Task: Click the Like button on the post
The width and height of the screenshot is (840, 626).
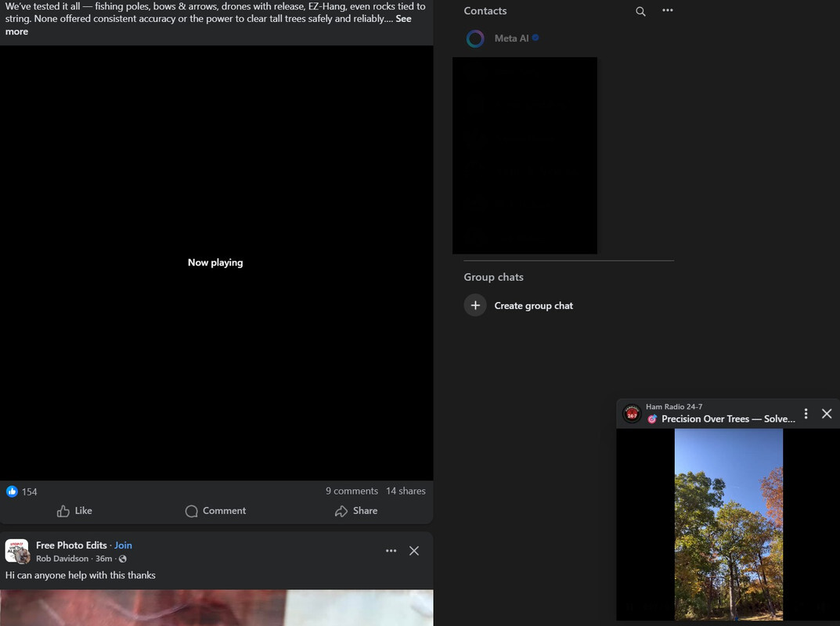Action: [75, 511]
